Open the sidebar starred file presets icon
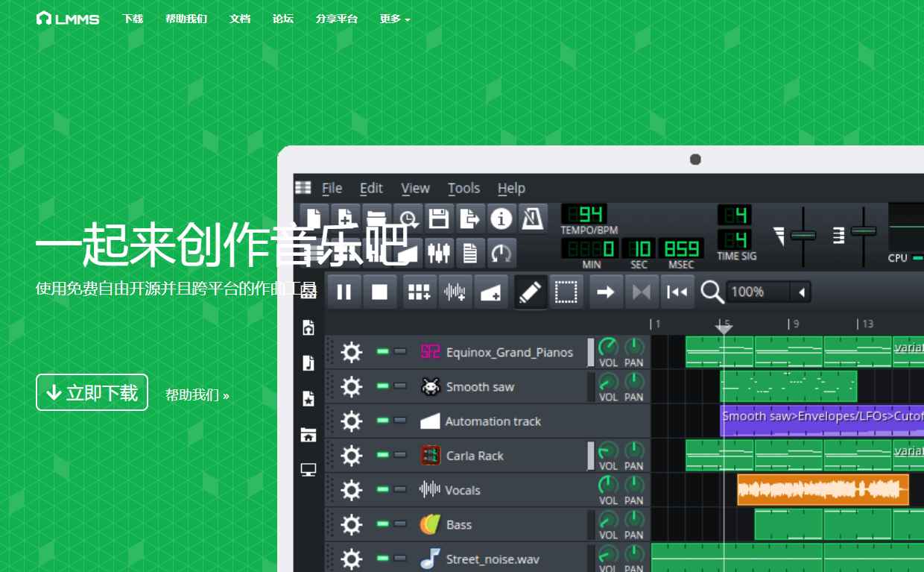Screen dimensions: 924x572 pyautogui.click(x=308, y=399)
